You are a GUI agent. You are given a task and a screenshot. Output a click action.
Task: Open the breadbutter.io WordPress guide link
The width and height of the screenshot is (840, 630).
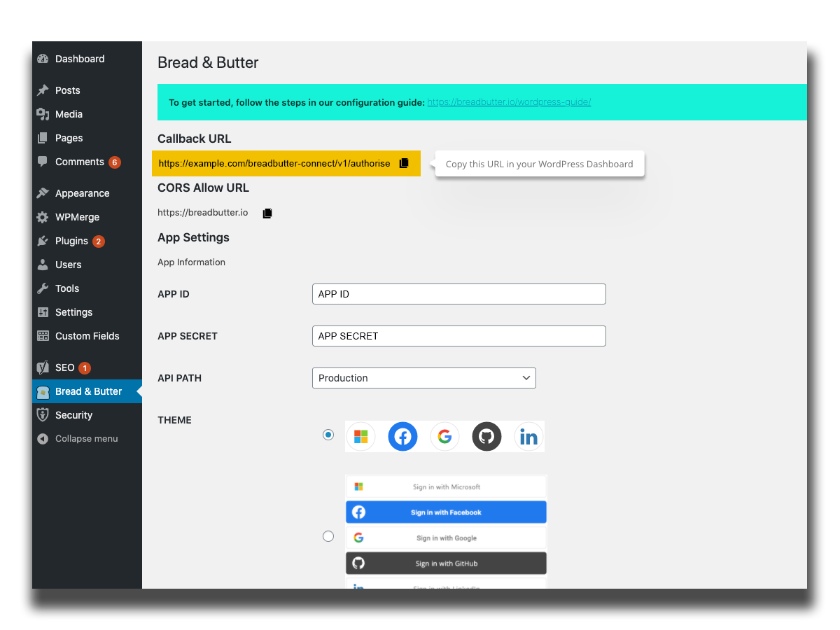509,102
